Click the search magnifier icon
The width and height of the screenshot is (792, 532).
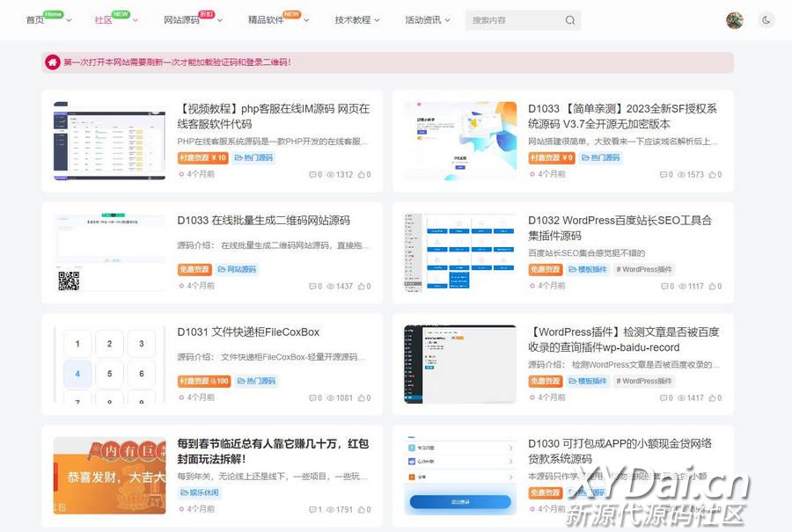570,20
